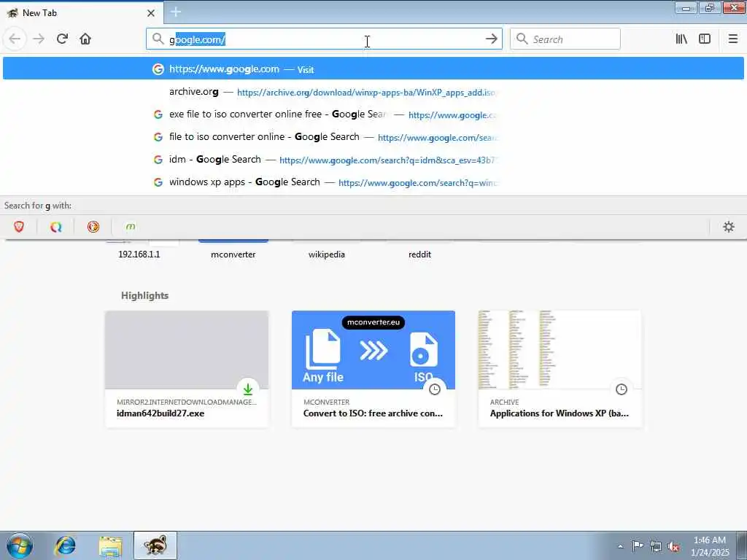747x560 pixels.
Task: Click the green download icon on idman card
Action: click(248, 389)
